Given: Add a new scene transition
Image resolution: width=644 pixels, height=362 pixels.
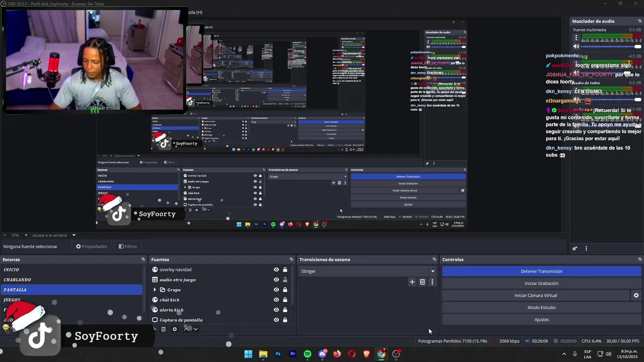Looking at the screenshot, I should tap(412, 282).
